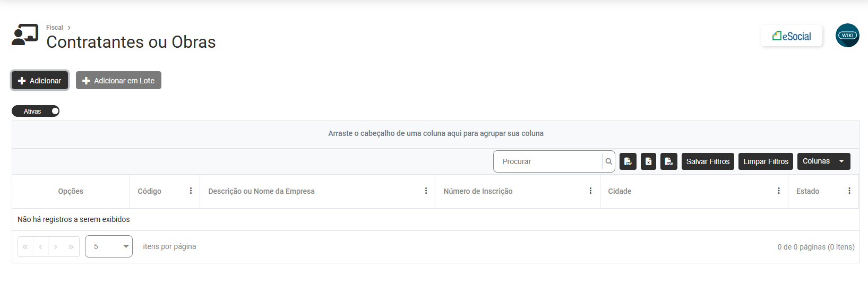Export table as PDF
The image size is (868, 300).
[628, 161]
